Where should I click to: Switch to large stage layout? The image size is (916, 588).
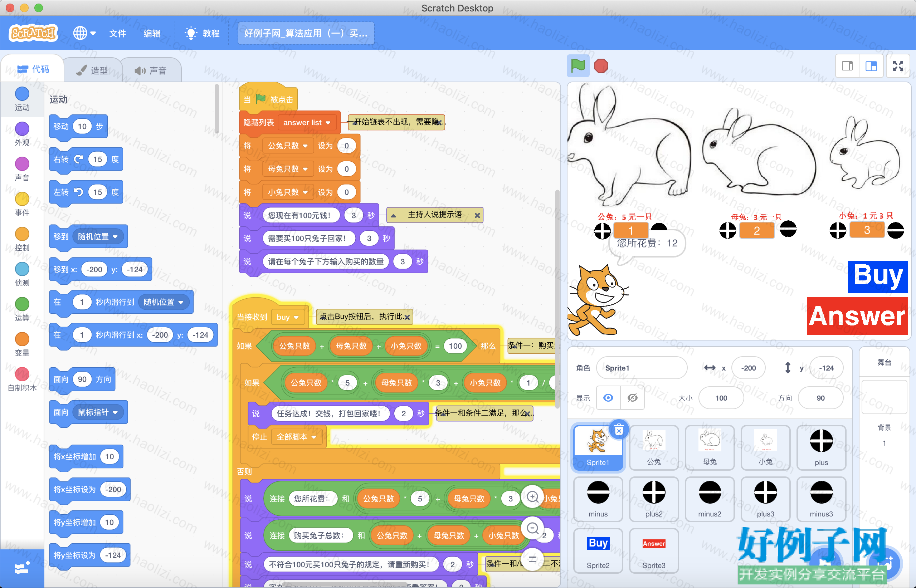point(871,66)
